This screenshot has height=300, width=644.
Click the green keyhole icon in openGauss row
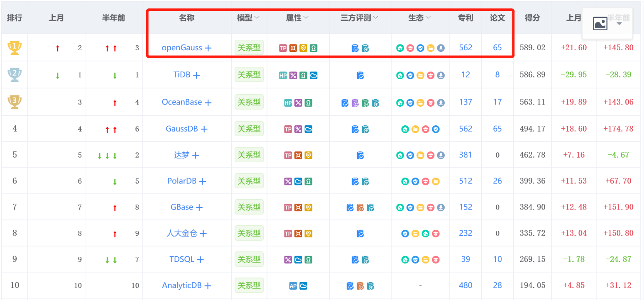coord(313,48)
